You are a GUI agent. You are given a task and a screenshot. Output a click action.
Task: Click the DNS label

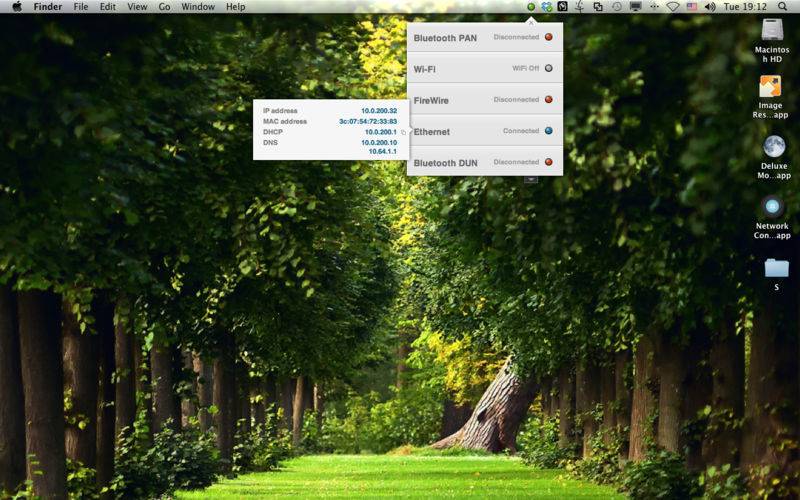[x=270, y=142]
